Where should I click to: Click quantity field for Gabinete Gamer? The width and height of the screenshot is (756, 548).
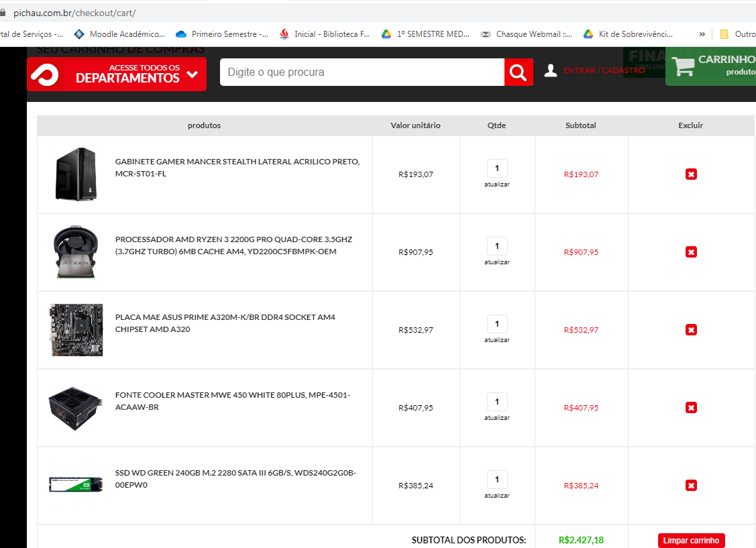coord(497,168)
